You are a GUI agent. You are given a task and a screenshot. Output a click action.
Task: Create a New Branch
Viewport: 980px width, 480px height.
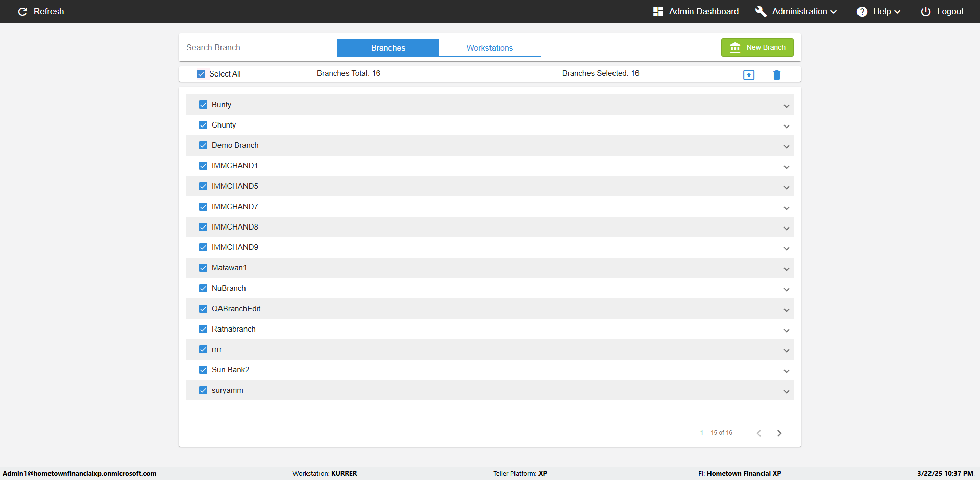click(757, 47)
